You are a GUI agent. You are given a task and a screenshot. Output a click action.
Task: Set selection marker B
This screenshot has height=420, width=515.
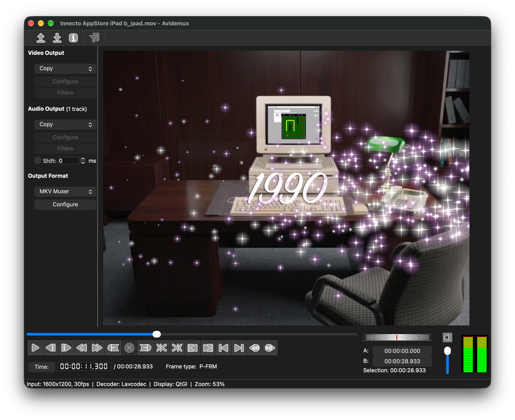[145, 348]
